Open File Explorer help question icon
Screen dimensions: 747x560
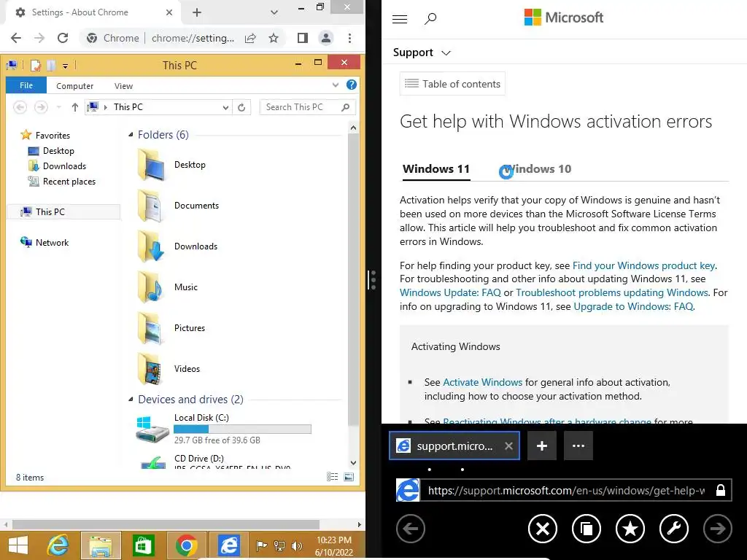[352, 85]
